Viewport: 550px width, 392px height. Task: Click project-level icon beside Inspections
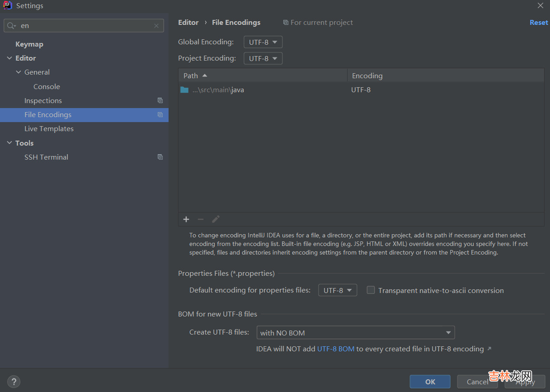pyautogui.click(x=160, y=100)
